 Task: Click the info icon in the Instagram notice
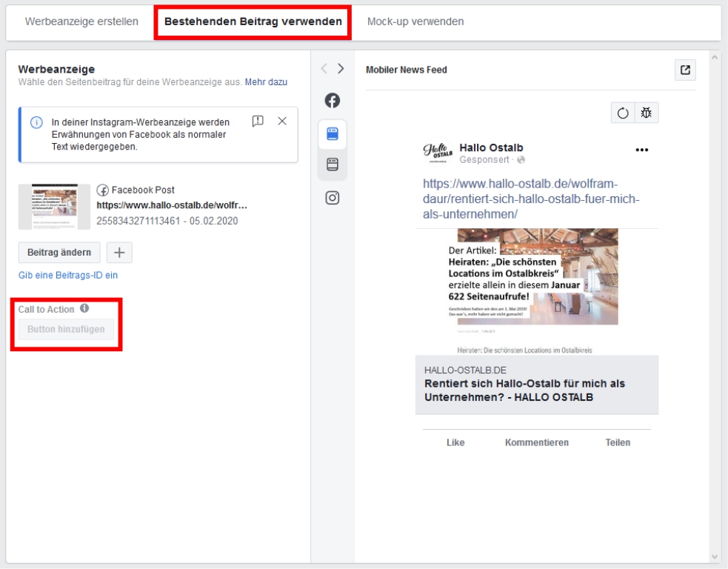click(36, 123)
